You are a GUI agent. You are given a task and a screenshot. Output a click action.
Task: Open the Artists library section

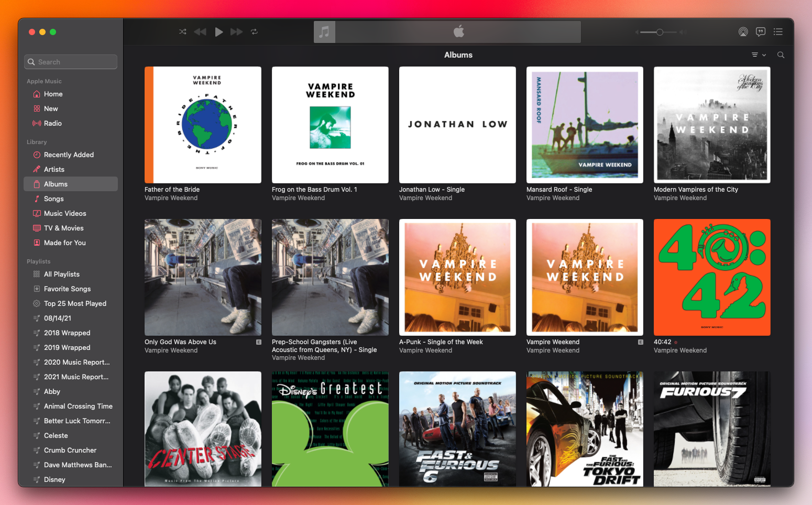click(x=54, y=169)
